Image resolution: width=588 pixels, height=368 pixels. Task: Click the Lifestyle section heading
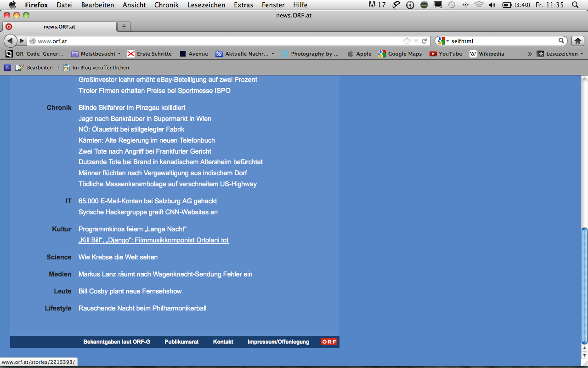(58, 308)
